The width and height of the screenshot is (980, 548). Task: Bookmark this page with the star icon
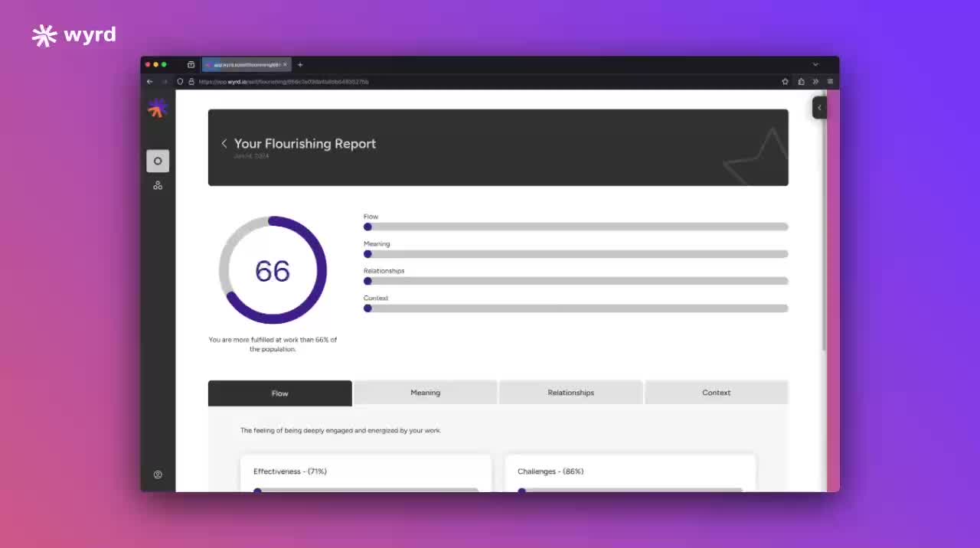pos(785,81)
